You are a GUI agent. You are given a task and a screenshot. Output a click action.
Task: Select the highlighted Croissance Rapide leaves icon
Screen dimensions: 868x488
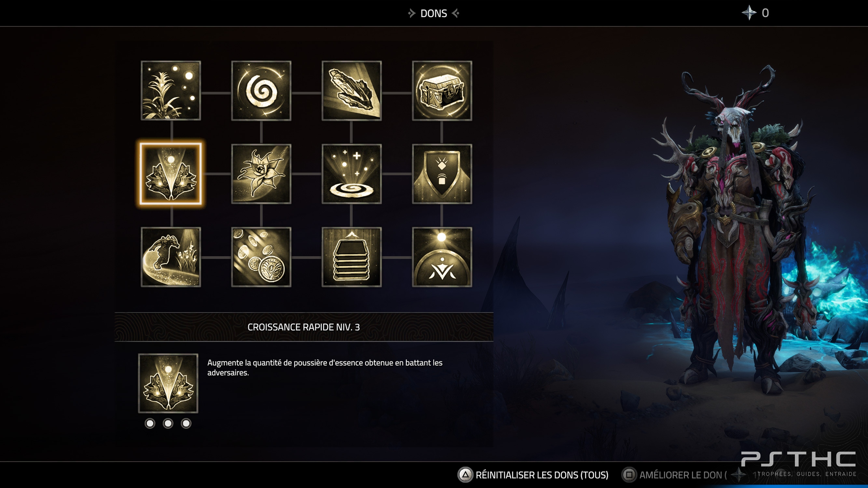pyautogui.click(x=171, y=174)
